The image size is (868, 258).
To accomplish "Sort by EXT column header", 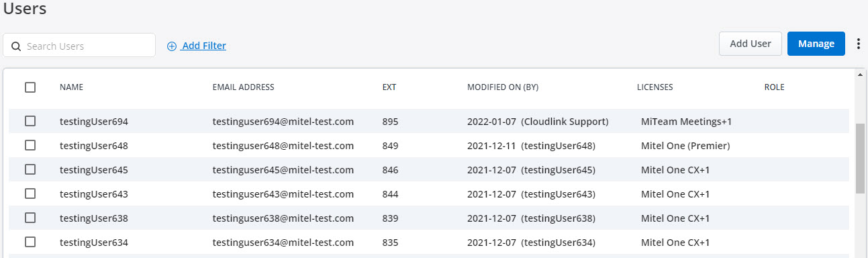I will pyautogui.click(x=389, y=87).
